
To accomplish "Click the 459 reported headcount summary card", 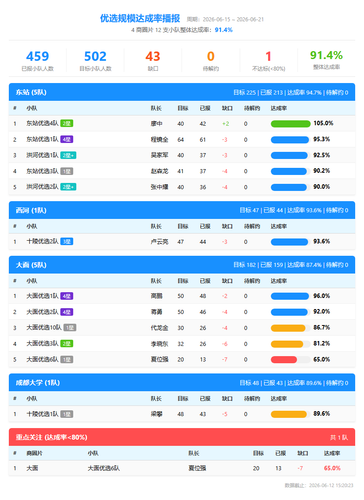I will tap(38, 60).
